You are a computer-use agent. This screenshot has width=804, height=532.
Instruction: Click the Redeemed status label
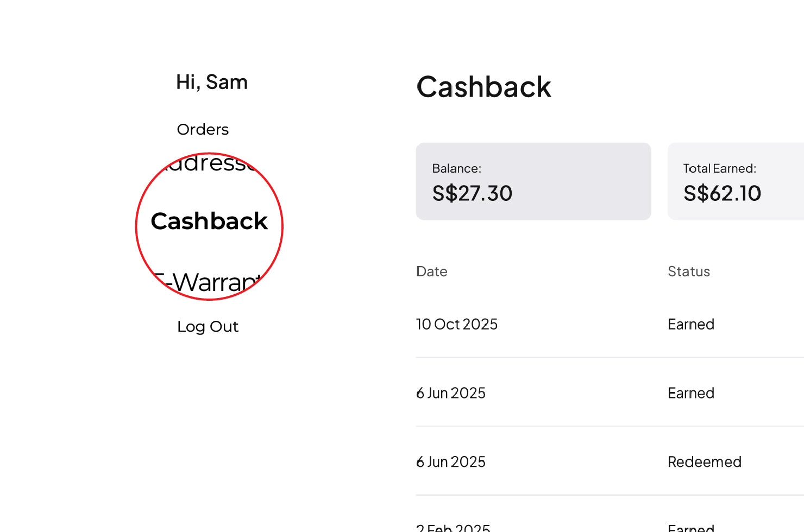pos(704,461)
